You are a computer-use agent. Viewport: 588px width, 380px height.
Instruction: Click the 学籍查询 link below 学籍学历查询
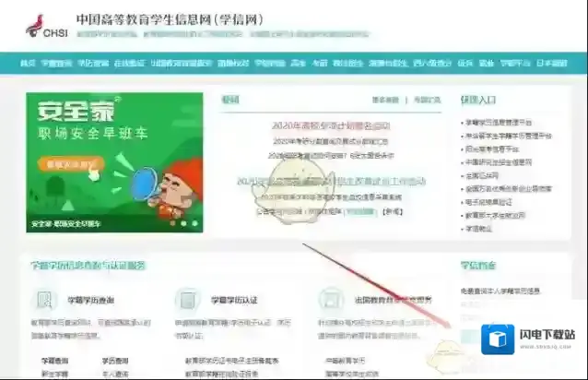tap(54, 361)
